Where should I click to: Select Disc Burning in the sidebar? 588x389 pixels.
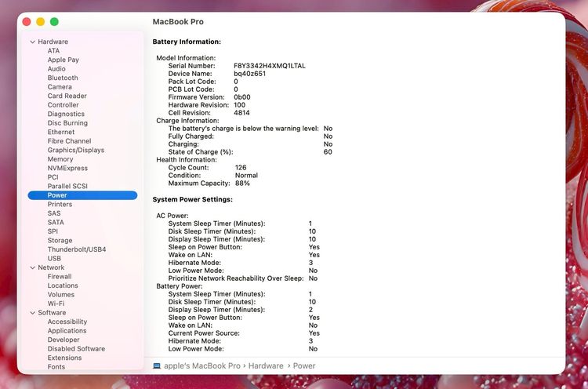(x=67, y=122)
